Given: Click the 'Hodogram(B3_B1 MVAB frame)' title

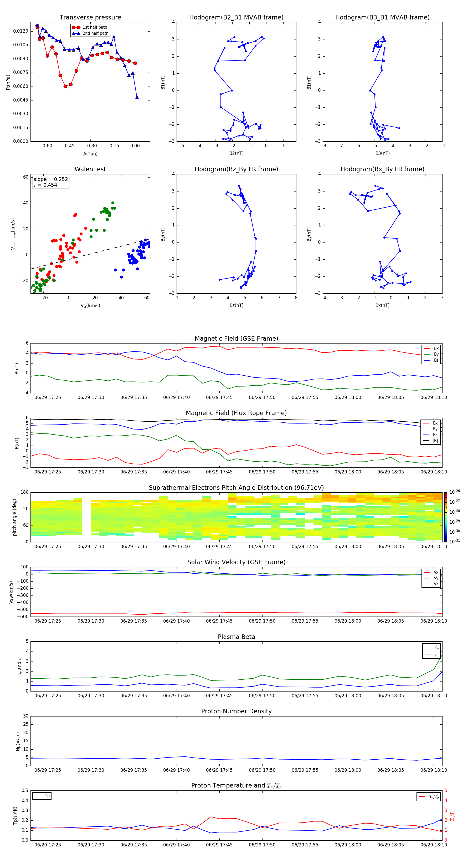Looking at the screenshot, I should pyautogui.click(x=382, y=18).
